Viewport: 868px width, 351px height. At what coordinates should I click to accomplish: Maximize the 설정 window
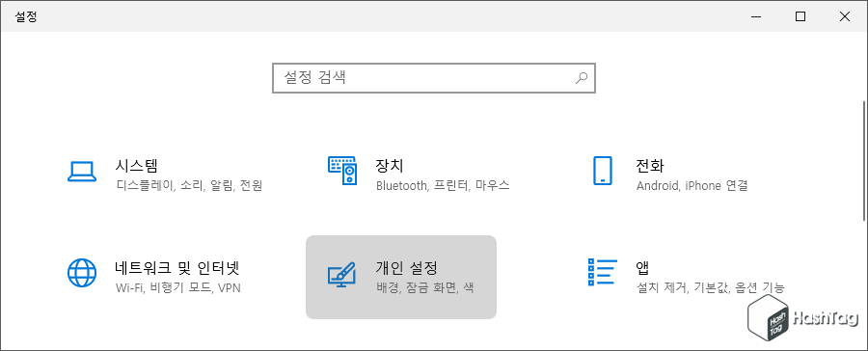tap(800, 16)
